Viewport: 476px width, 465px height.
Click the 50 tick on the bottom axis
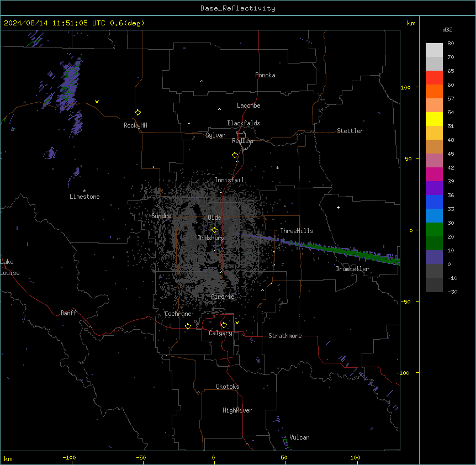pos(284,457)
